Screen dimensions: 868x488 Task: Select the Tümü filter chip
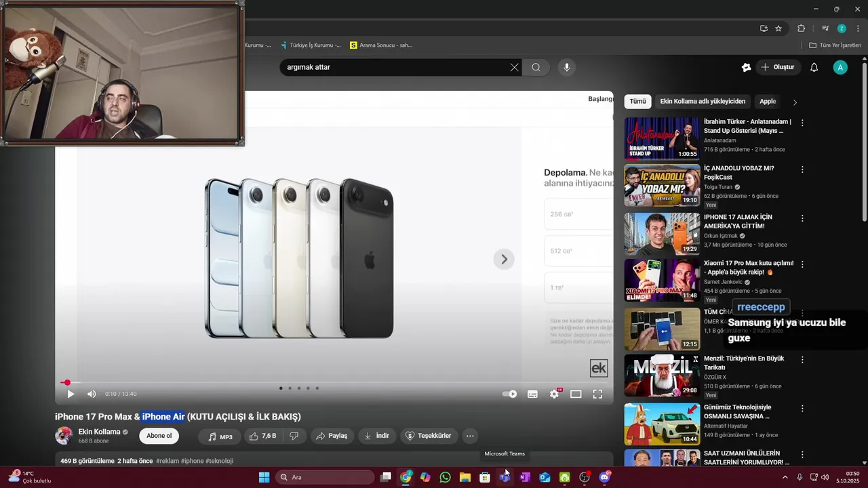[x=638, y=102]
